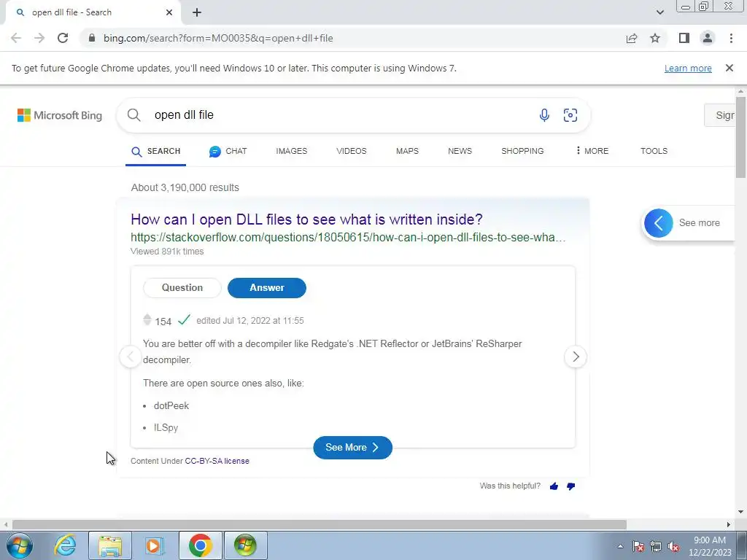747x560 pixels.
Task: Click the Windows-flag app taskbar icon
Action: 245,545
